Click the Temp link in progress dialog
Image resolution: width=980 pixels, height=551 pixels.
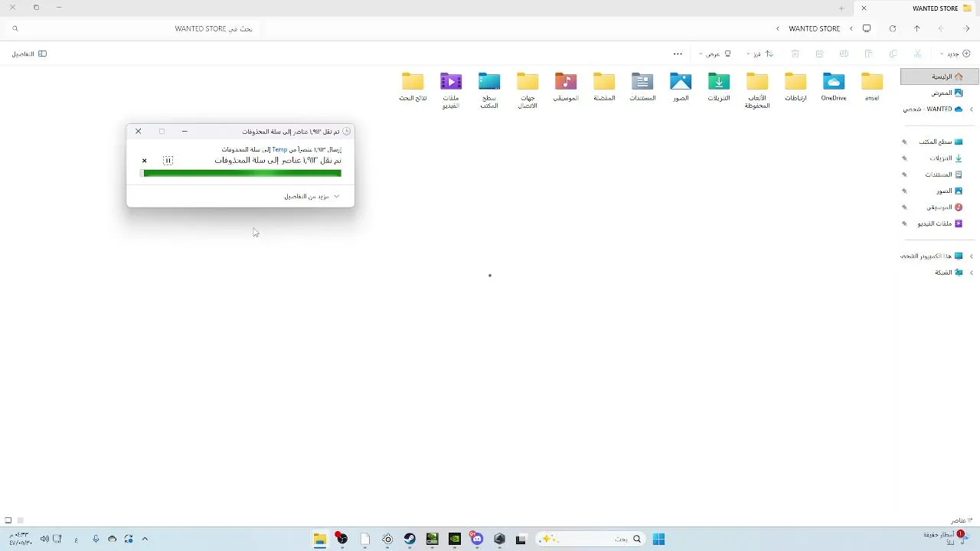click(x=279, y=149)
